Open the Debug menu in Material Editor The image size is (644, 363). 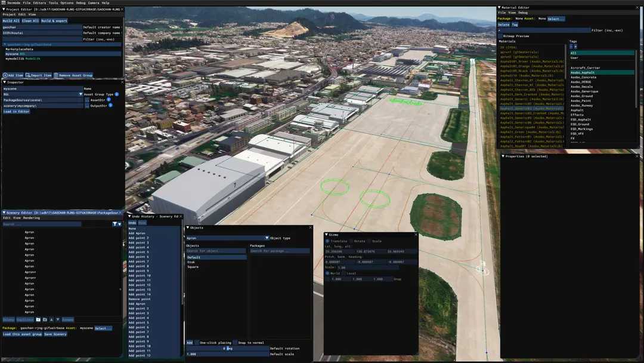coord(523,13)
